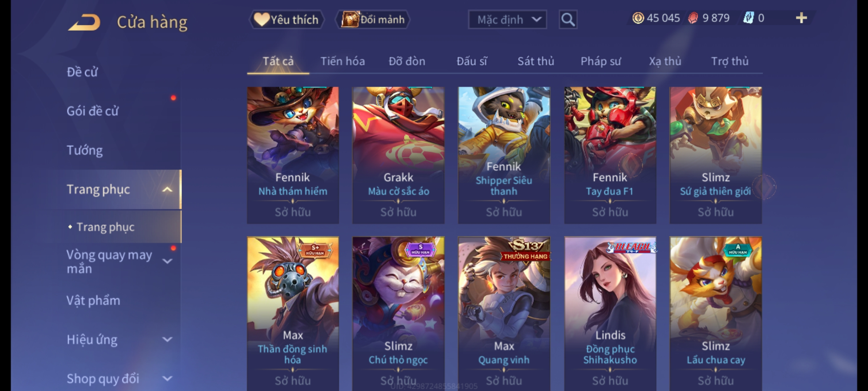Image resolution: width=868 pixels, height=391 pixels.
Task: Tap the gold coin currency icon
Action: (638, 18)
